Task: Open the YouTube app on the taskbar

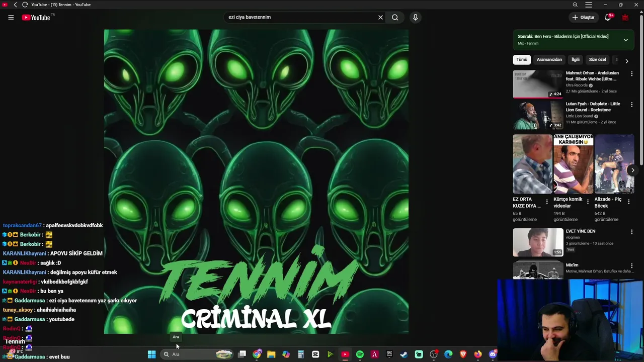Action: [345, 354]
